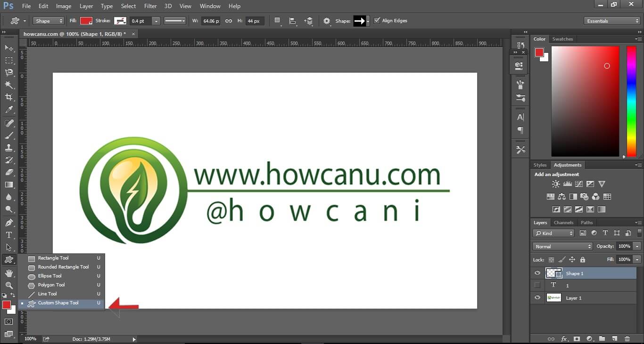Open geometry options gear icon
Image resolution: width=644 pixels, height=344 pixels.
click(327, 21)
